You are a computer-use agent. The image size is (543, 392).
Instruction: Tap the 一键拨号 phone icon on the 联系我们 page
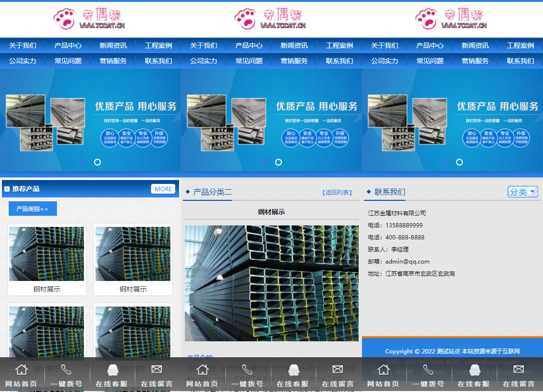429,369
